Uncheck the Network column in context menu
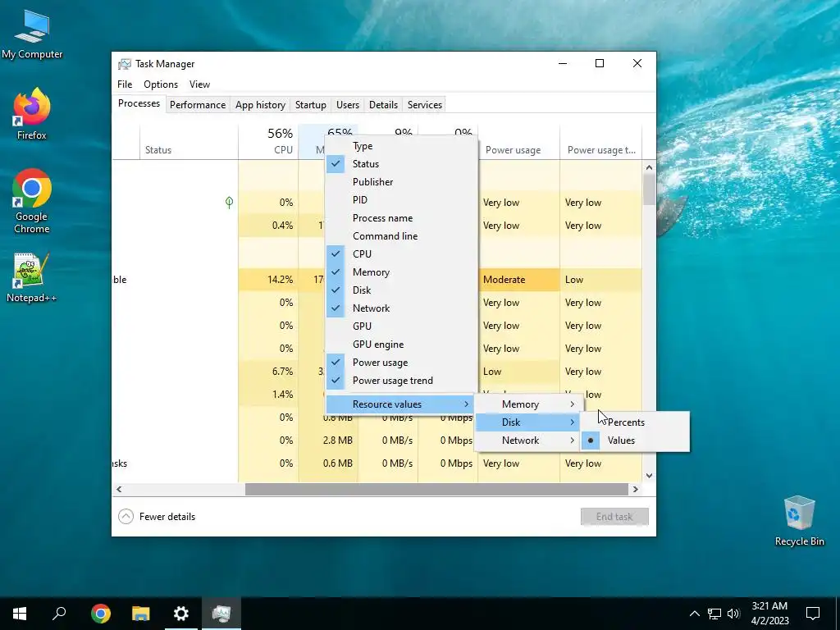 point(400,308)
